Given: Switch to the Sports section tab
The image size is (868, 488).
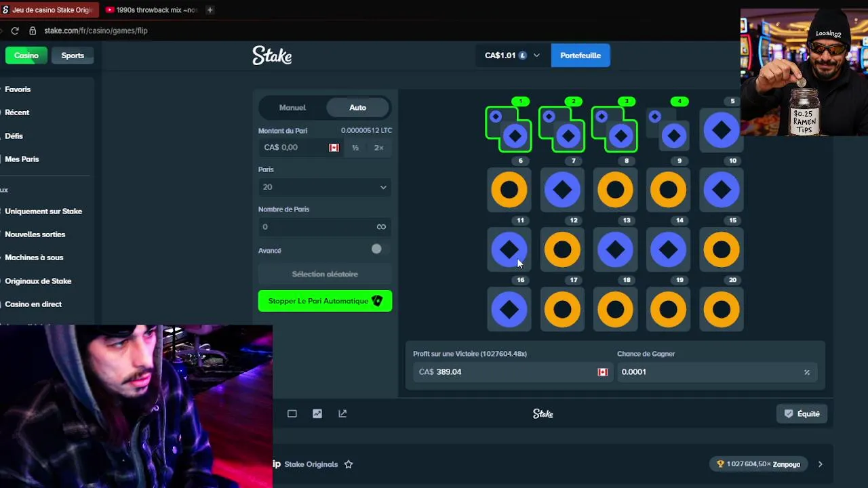Looking at the screenshot, I should click(x=73, y=56).
